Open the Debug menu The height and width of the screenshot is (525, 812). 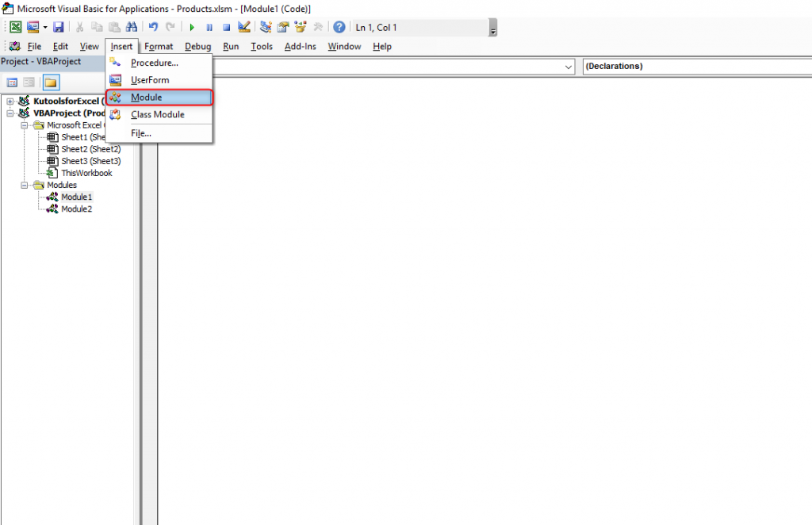coord(198,47)
